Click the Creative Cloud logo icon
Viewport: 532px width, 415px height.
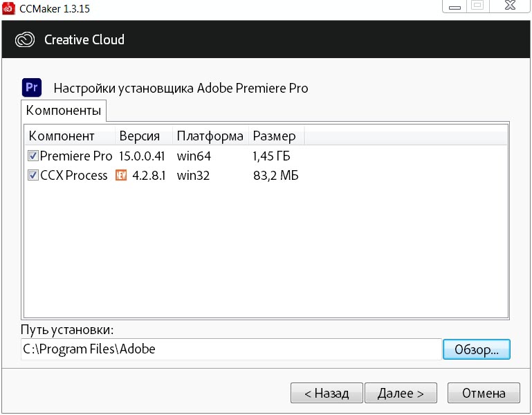(x=25, y=39)
